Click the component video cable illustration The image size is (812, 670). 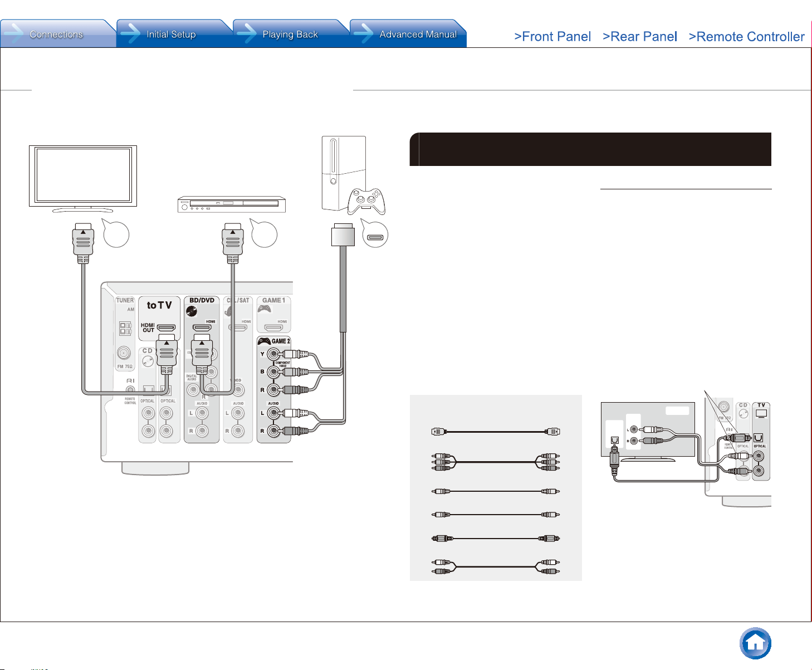(x=496, y=462)
